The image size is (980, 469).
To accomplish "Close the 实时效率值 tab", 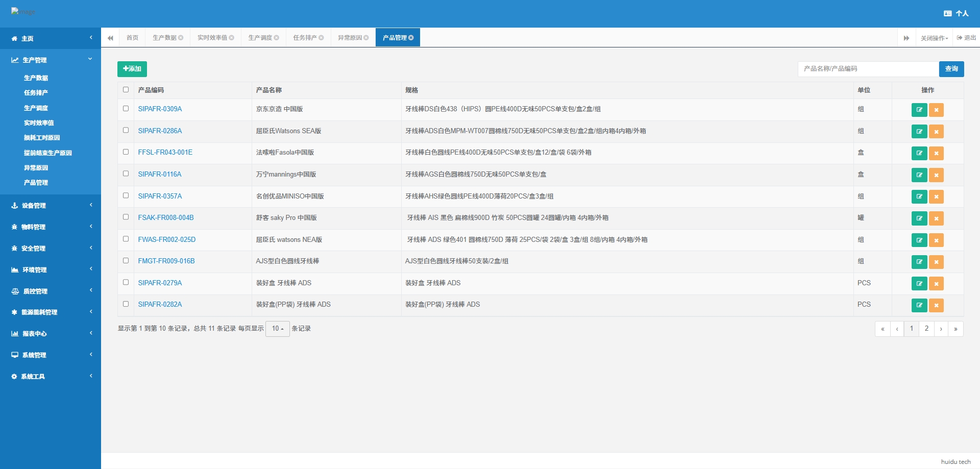I will [x=232, y=38].
